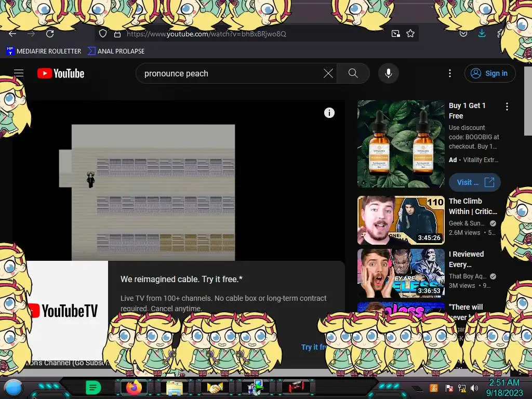Click the Visit button on the ad
This screenshot has height=399, width=532.
[x=475, y=182]
